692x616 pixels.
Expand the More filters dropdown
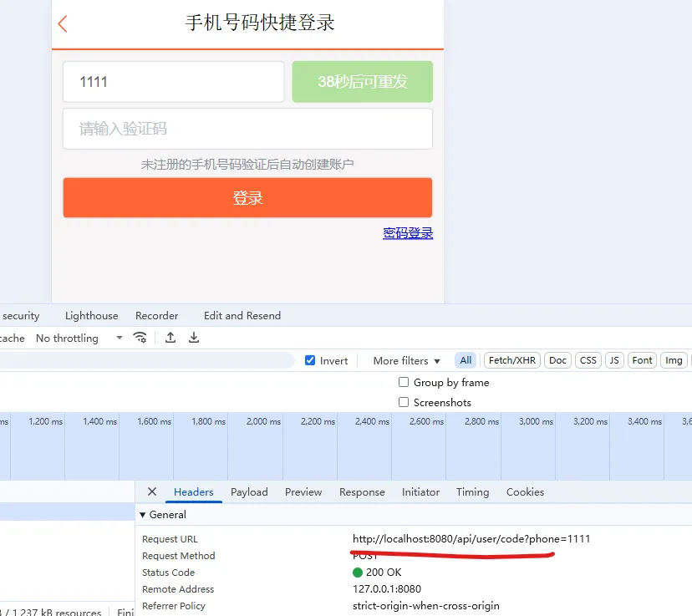(406, 360)
